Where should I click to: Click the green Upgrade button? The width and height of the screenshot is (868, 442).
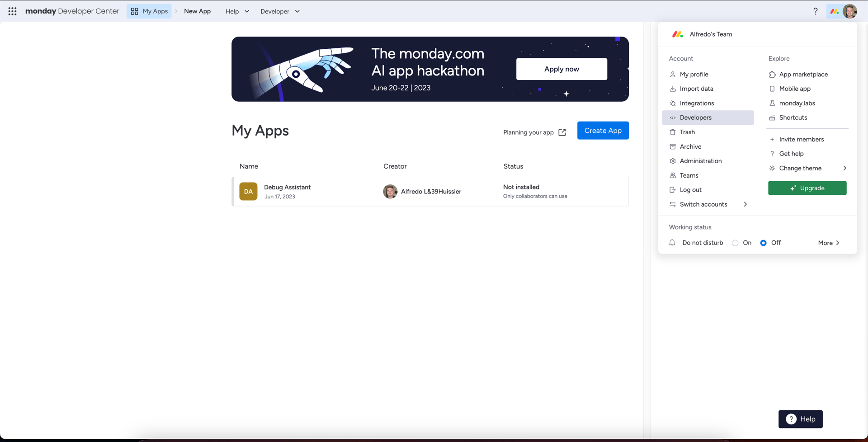coord(807,188)
